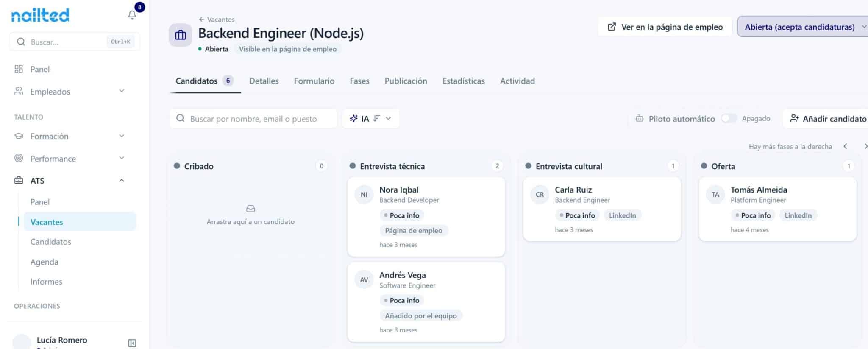Collapse the ATS menu

coord(122,180)
